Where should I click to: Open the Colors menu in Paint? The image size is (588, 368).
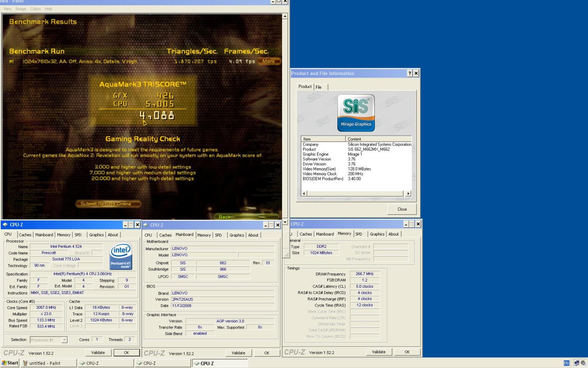[35, 9]
